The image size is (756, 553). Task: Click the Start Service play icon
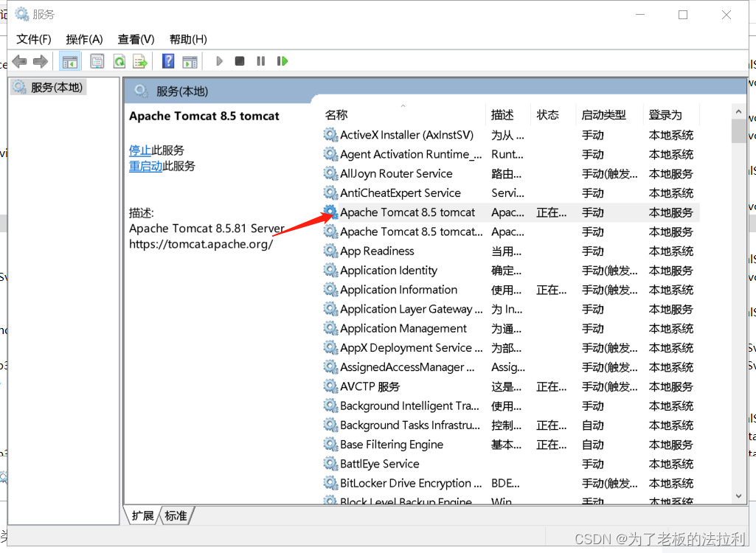click(x=219, y=61)
